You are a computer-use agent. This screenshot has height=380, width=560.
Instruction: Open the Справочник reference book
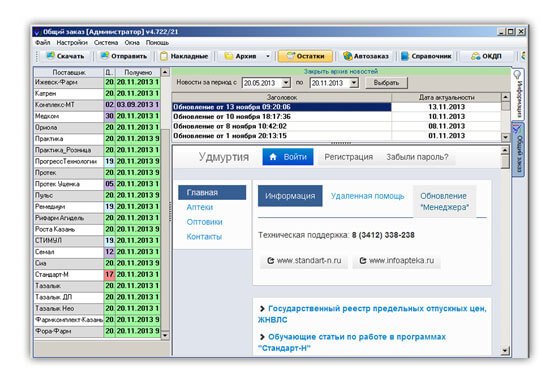coord(426,56)
